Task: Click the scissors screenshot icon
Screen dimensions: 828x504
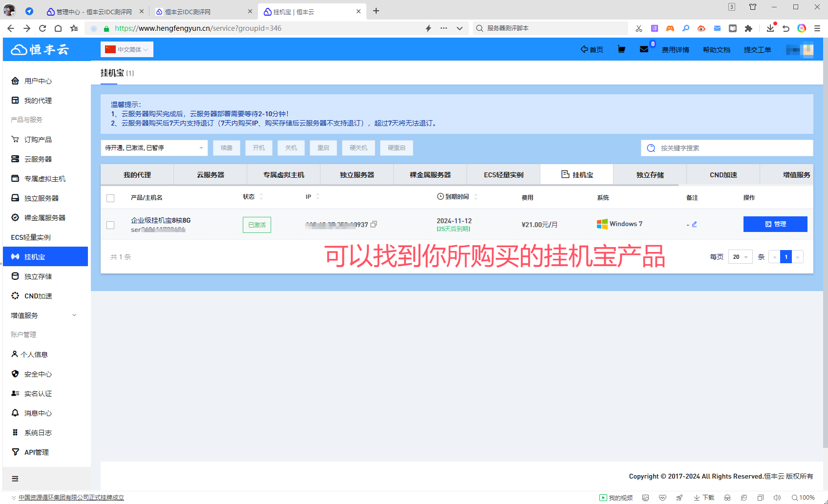Action: [x=639, y=28]
